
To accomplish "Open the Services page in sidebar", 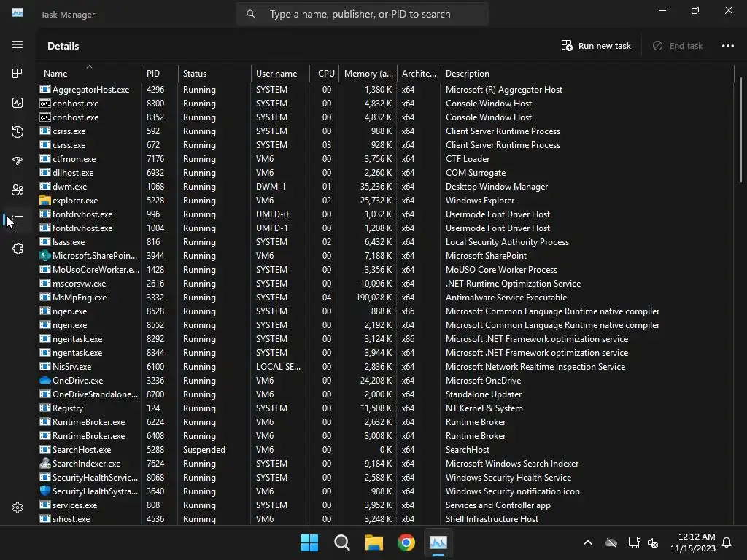I will 18,249.
